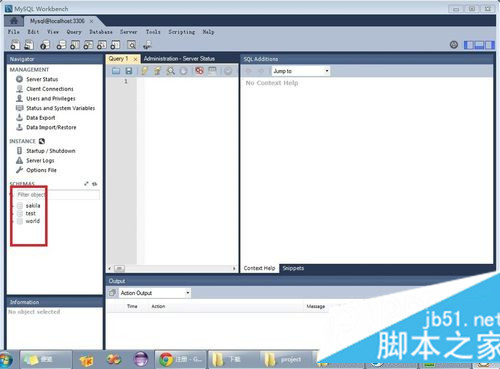This screenshot has width=500, height=369.
Task: Close the Mysql@localhost:3306 connection tab
Action: (91, 21)
